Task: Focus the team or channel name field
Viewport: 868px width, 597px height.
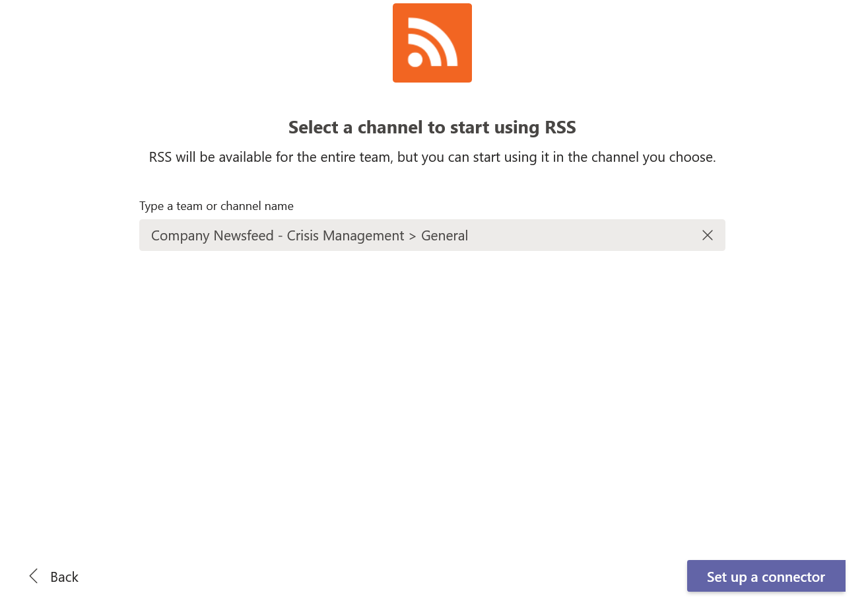Action: pyautogui.click(x=432, y=235)
